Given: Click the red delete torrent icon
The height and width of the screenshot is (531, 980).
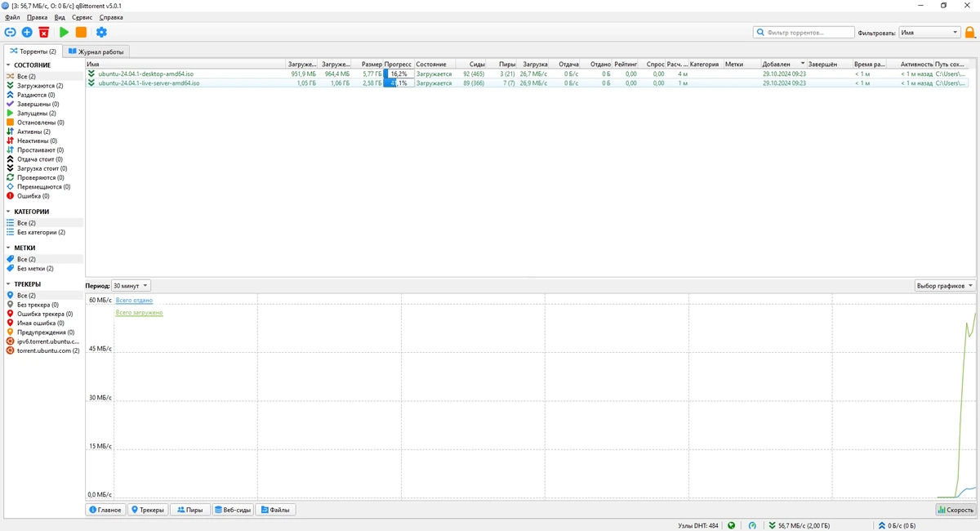Looking at the screenshot, I should pyautogui.click(x=44, y=32).
